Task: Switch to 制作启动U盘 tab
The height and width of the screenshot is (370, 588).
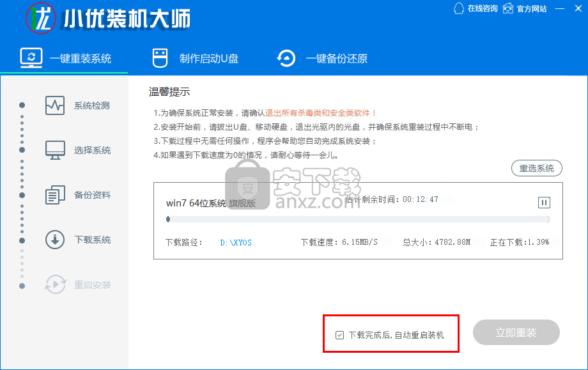Action: coord(196,59)
